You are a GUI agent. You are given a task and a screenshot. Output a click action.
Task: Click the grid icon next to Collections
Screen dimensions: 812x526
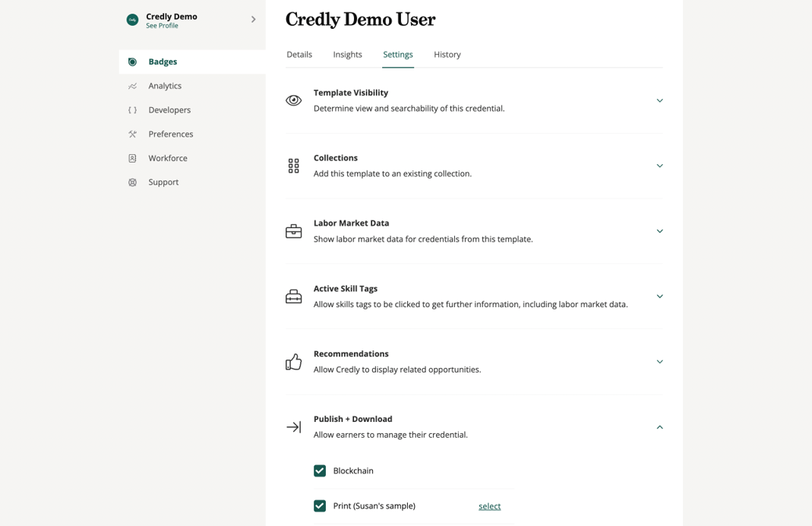[293, 165]
